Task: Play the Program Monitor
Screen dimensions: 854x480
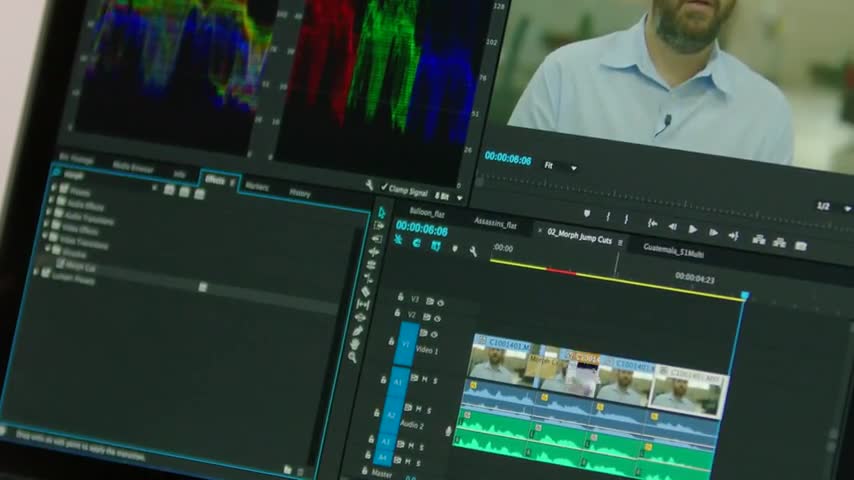Action: click(692, 229)
